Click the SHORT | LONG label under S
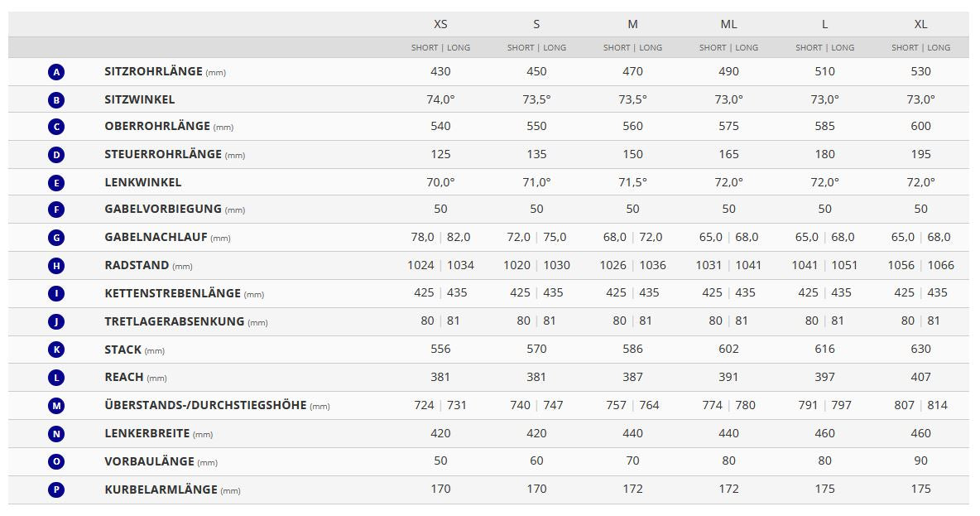 coord(536,47)
